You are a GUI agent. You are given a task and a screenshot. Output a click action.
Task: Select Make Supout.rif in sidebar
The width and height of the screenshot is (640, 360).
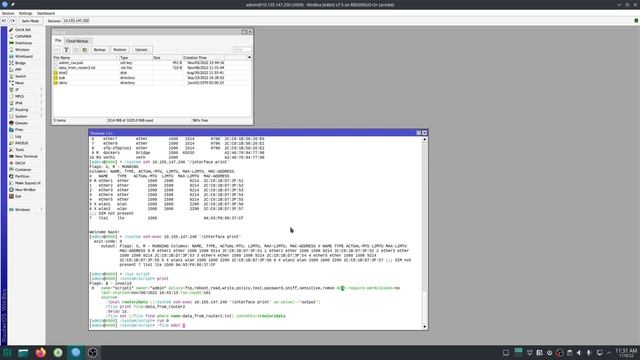[x=27, y=183]
